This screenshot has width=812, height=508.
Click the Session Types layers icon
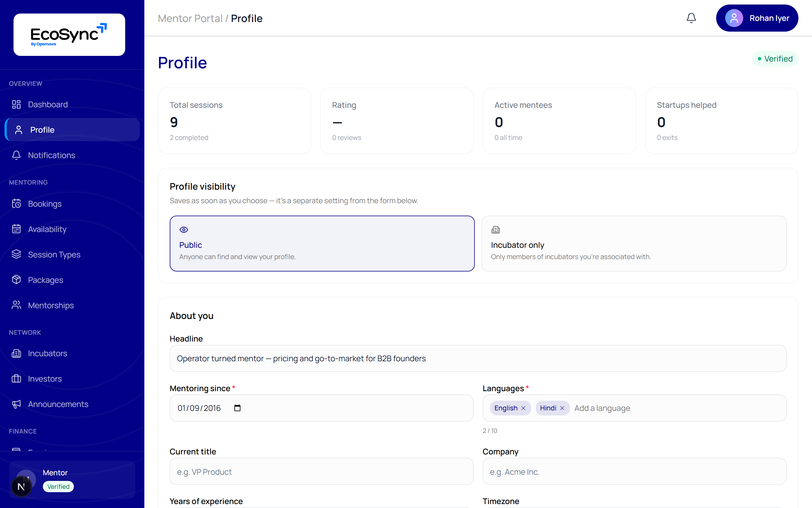click(x=16, y=254)
